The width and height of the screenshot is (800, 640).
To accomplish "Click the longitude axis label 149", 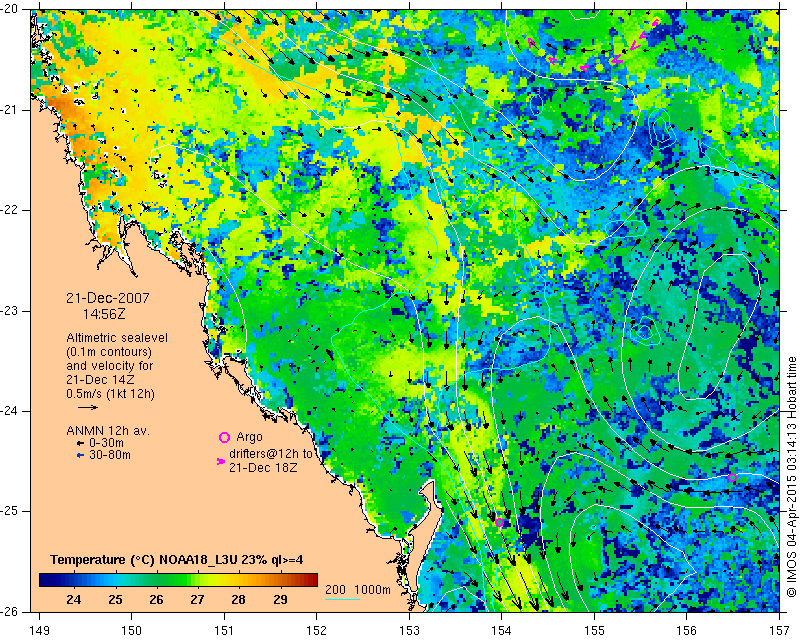I will click(x=39, y=631).
